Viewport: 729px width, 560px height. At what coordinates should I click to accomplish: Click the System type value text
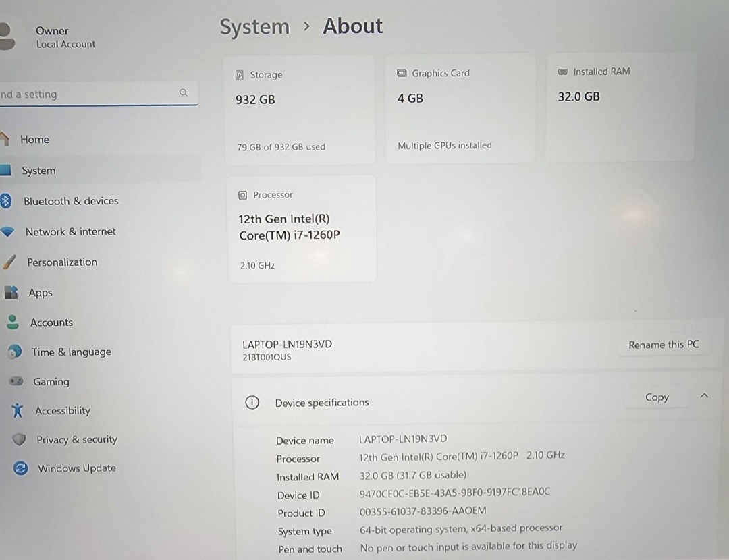(x=461, y=528)
